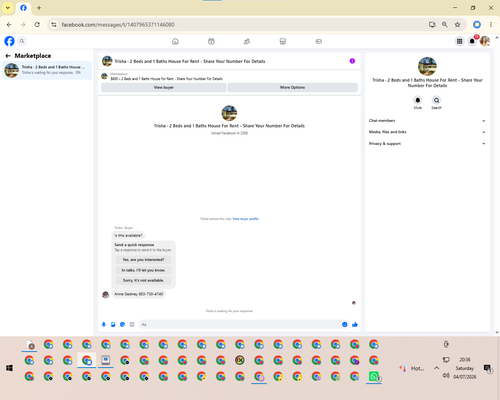This screenshot has height=400, width=500.
Task: Open the WhatsApp taskbar icon
Action: (374, 376)
